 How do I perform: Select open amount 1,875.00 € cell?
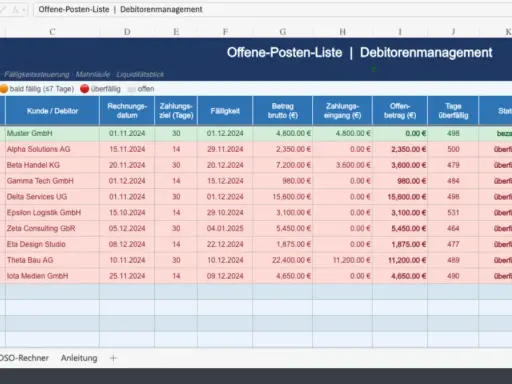(400, 244)
